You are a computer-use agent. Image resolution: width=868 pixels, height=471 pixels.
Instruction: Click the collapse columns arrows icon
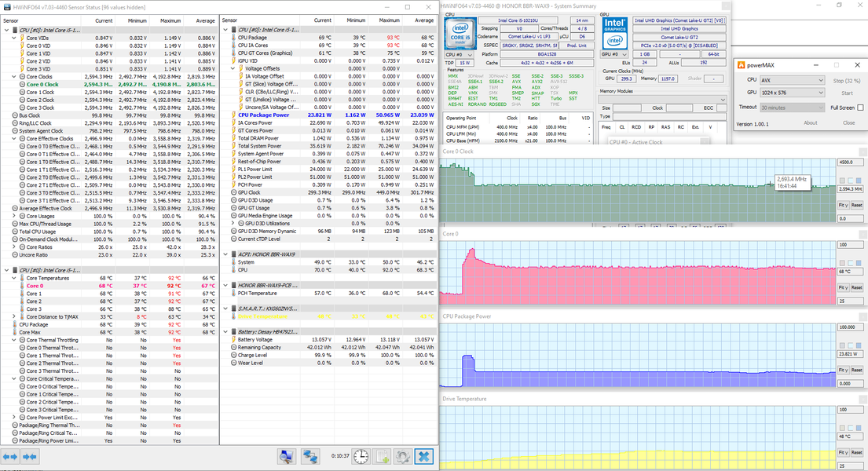tap(30, 456)
